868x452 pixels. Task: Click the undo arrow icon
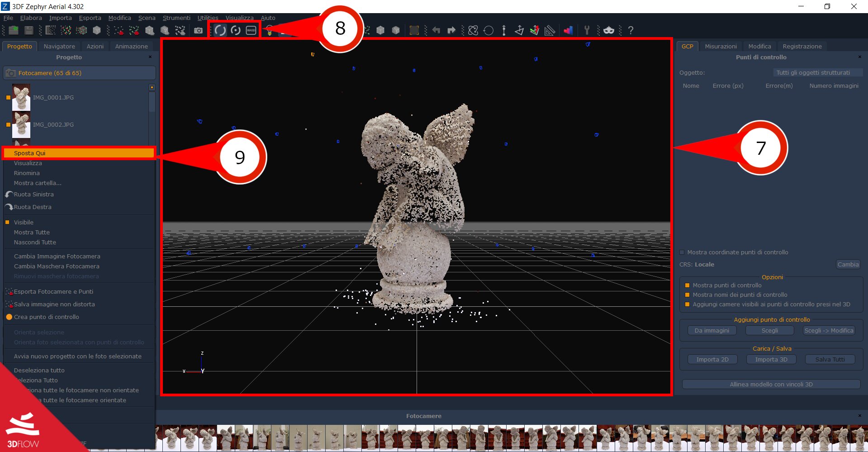pos(436,30)
